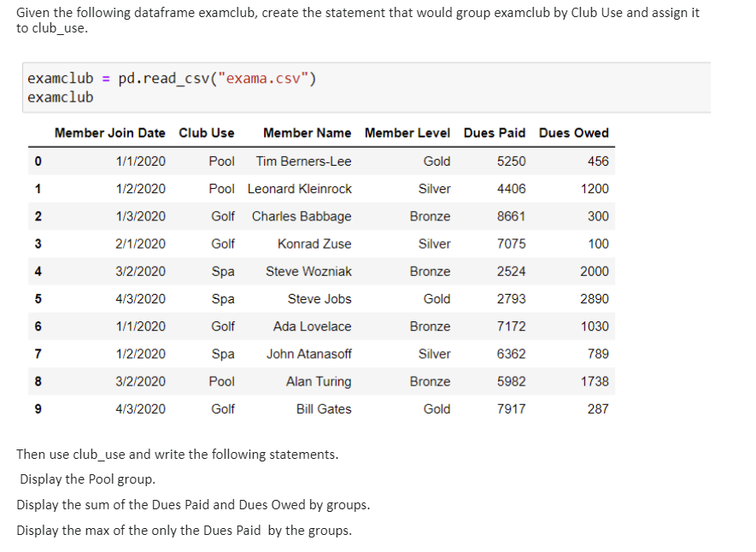Viewport: 756px width, 552px height.
Task: Select the Tim Berners-Lee name cell
Action: click(x=304, y=161)
